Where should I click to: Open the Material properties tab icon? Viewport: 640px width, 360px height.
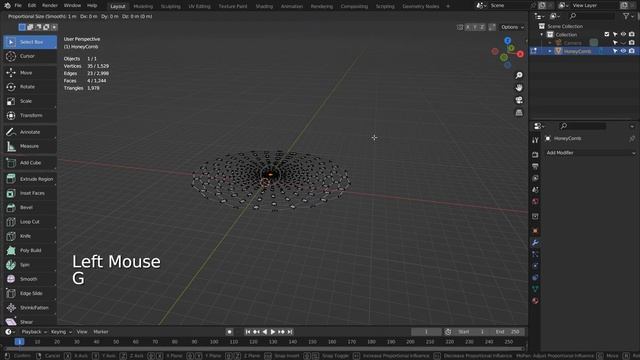[x=535, y=301]
